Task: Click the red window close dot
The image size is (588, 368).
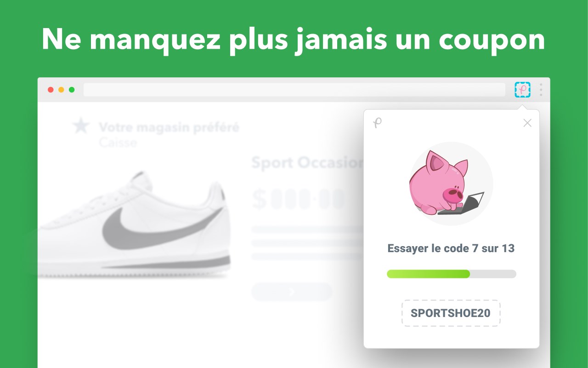Action: point(51,90)
